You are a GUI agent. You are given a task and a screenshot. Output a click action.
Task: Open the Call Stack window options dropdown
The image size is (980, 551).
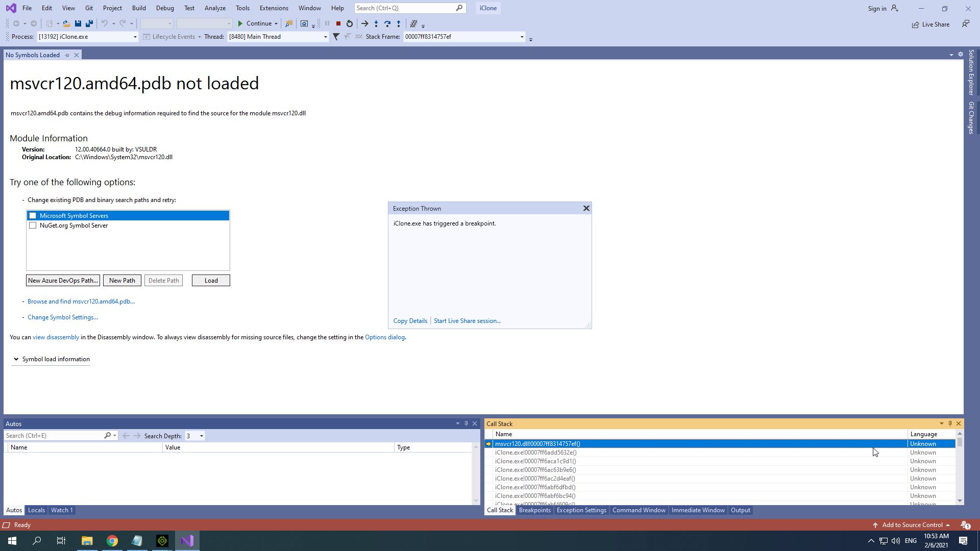[x=941, y=423]
